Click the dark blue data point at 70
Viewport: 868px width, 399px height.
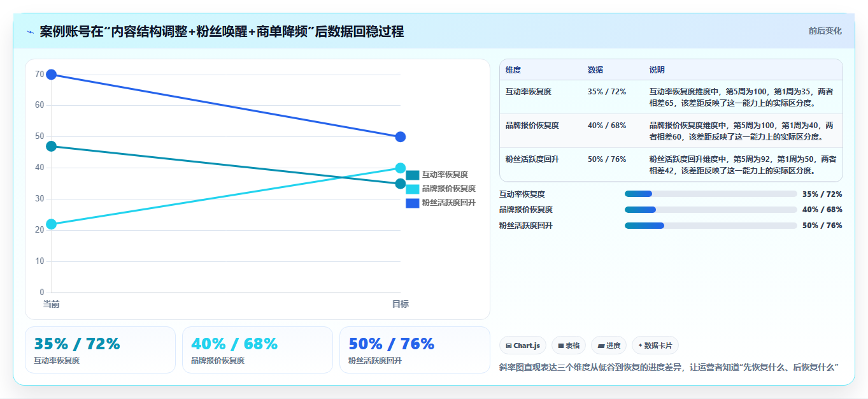52,75
